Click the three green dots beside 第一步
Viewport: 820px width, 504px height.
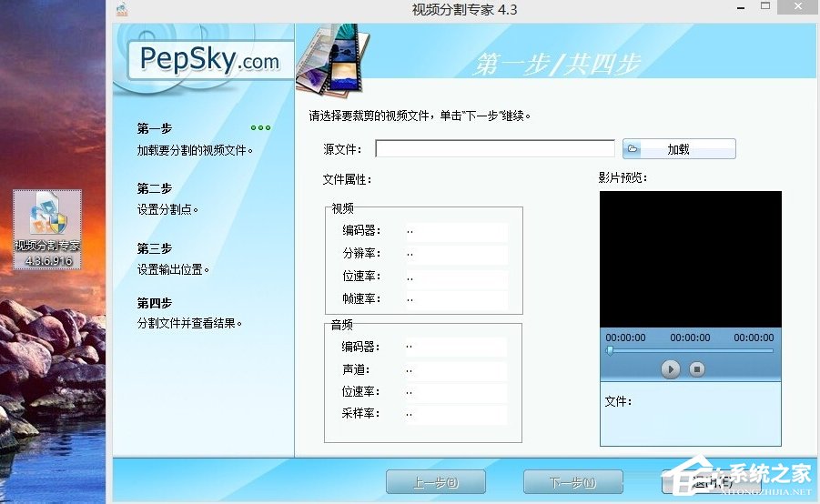pyautogui.click(x=261, y=128)
